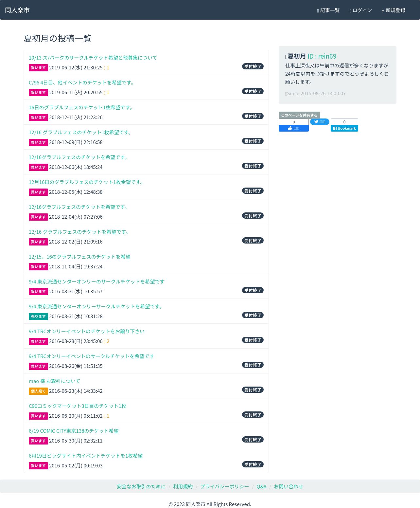Click comment count on 9/4 TRCオンリーイベント お譲り post
This screenshot has height=508, width=420.
(x=106, y=341)
